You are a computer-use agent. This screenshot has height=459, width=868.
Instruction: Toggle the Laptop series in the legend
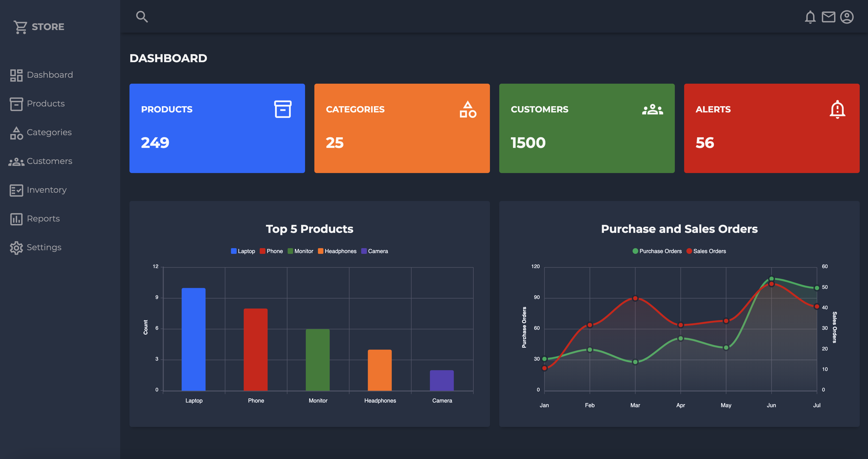[243, 251]
